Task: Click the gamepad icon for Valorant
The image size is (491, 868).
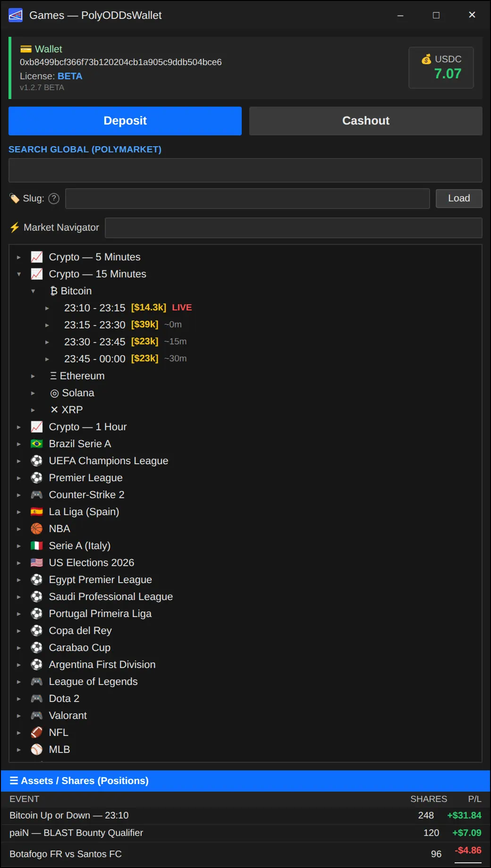Action: point(37,716)
